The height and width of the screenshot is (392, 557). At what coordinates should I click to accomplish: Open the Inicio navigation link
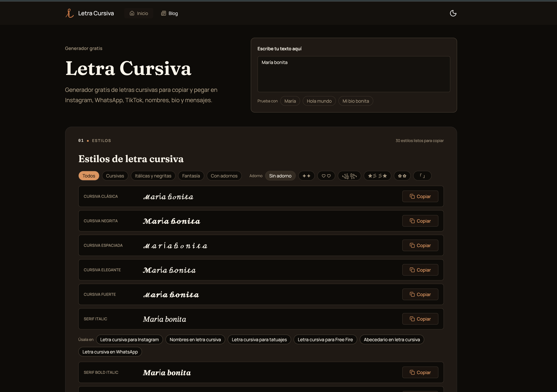point(139,13)
